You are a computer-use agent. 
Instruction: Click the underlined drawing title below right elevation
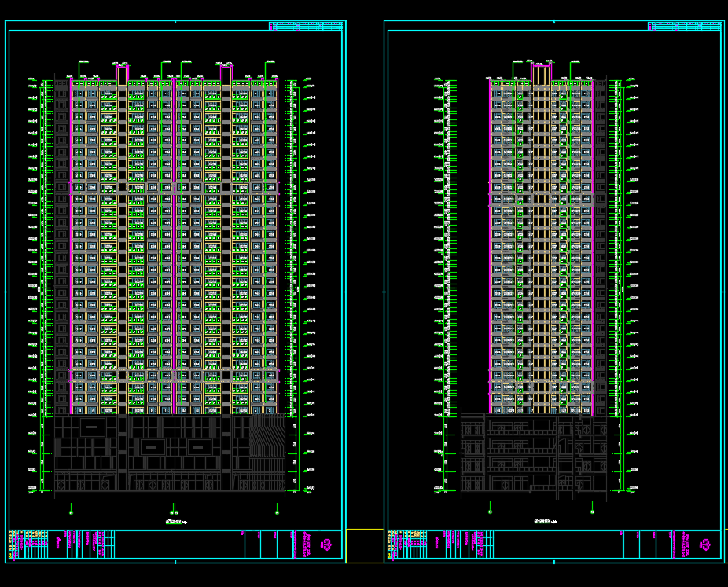click(x=545, y=521)
